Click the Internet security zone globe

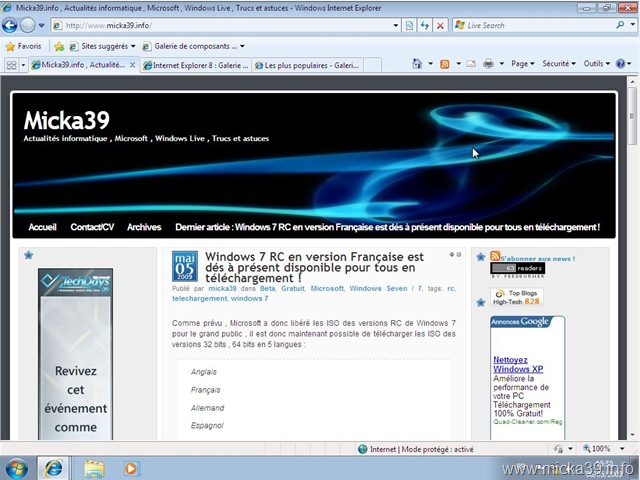tap(362, 449)
